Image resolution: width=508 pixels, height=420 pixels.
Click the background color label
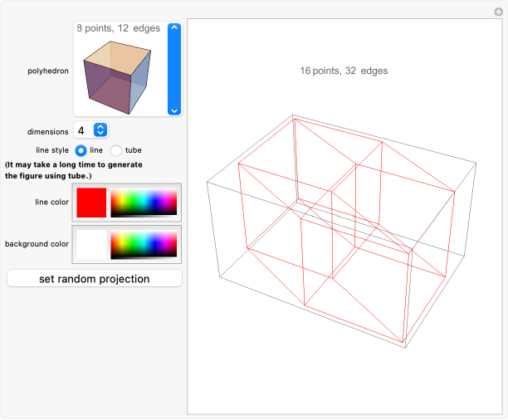[x=37, y=244]
